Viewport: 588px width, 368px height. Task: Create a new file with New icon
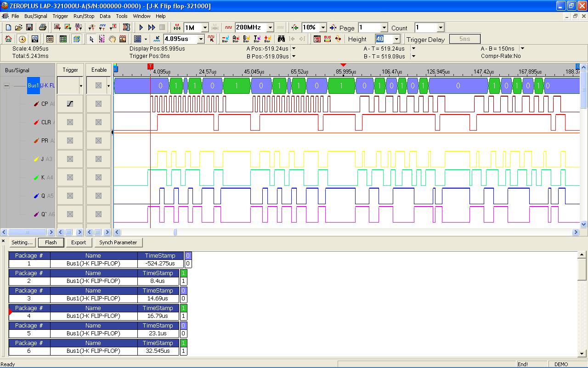(x=8, y=28)
